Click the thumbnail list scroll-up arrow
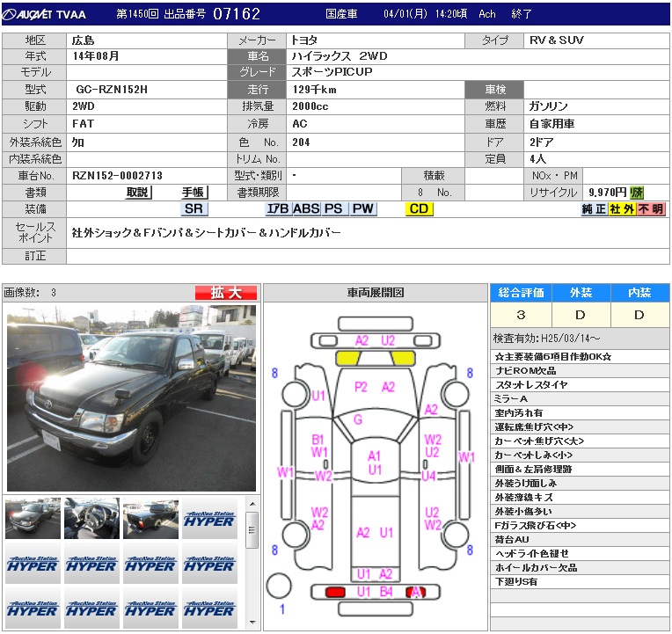 [x=252, y=505]
